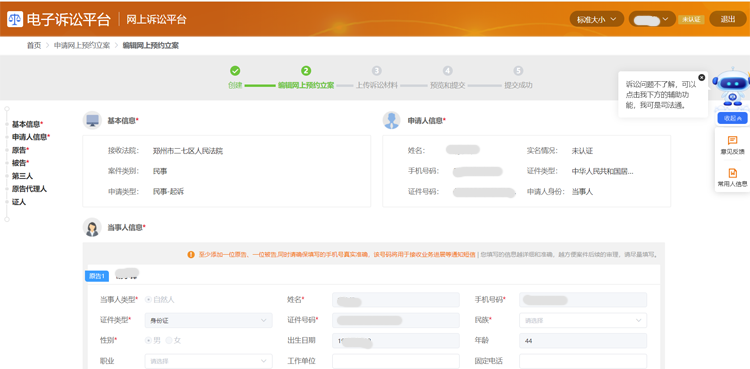Click the person icon beside 申请人信息
Viewport: 750px width, 369px height.
click(392, 121)
